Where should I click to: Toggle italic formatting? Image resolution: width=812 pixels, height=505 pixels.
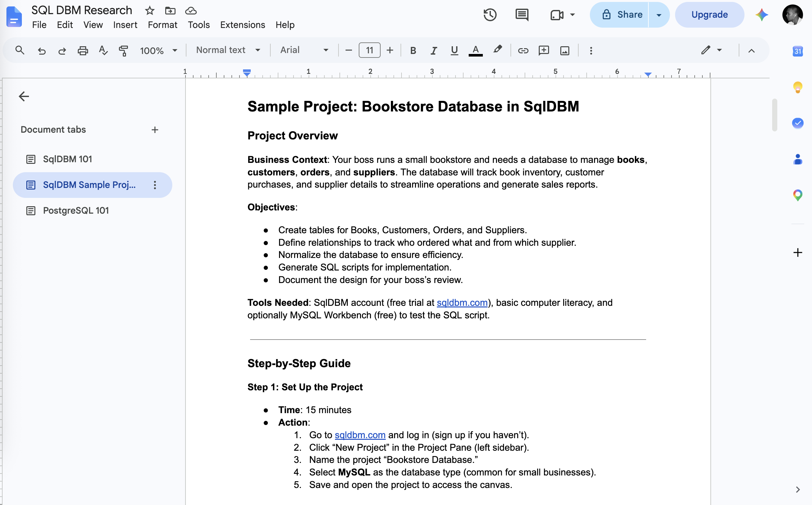pos(434,50)
